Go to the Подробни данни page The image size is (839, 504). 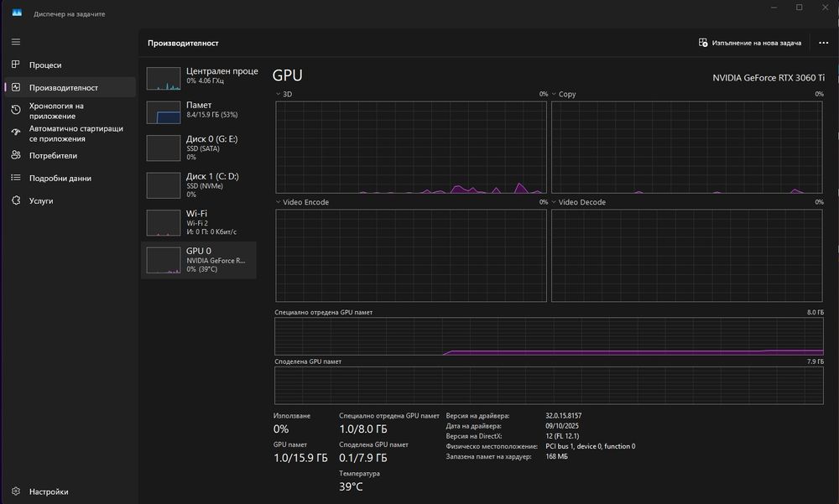[70, 178]
